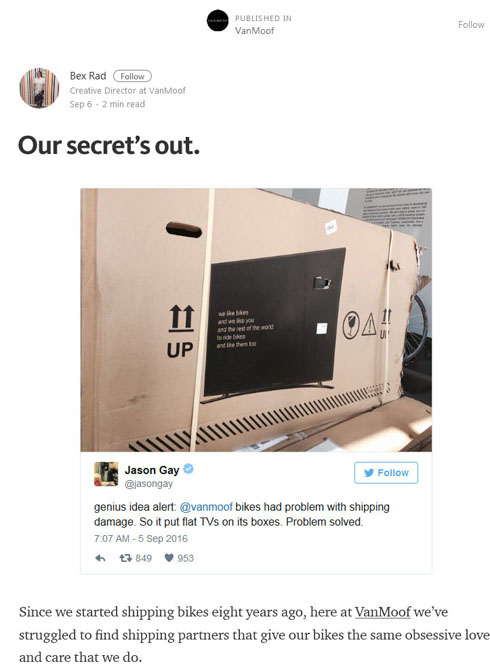This screenshot has height=668, width=490.
Task: Open VanMoof link in article text
Action: click(x=383, y=612)
